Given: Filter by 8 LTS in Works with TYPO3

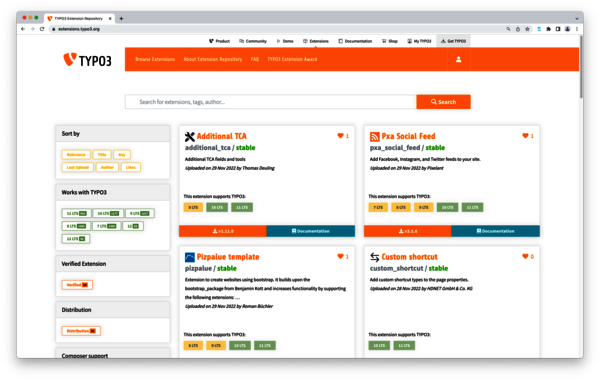Looking at the screenshot, I should pos(76,226).
